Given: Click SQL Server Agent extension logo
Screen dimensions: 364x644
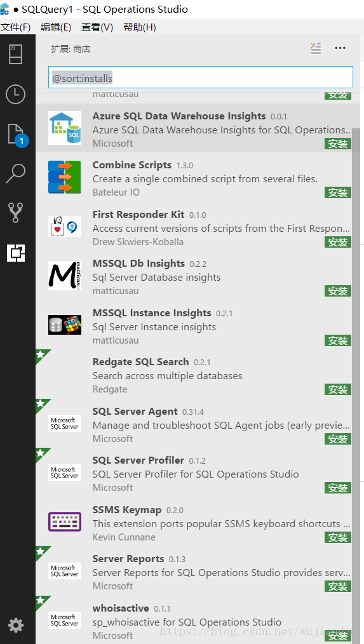Looking at the screenshot, I should tap(65, 423).
